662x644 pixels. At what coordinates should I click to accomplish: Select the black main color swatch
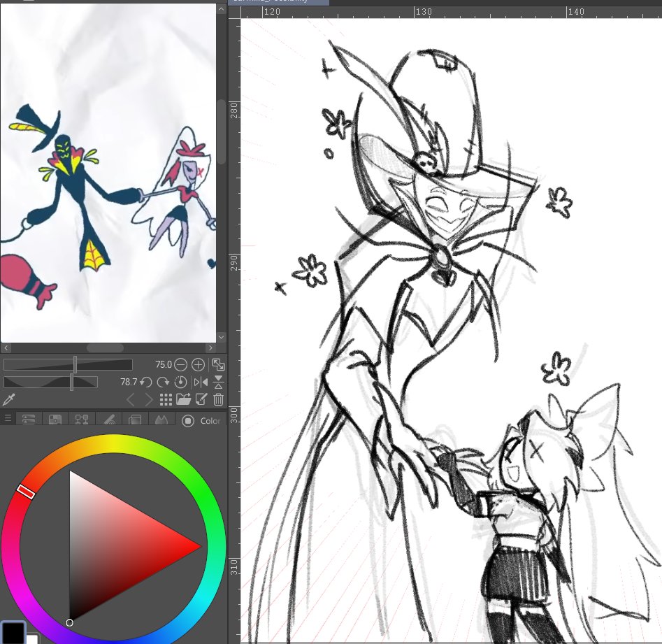click(x=13, y=632)
